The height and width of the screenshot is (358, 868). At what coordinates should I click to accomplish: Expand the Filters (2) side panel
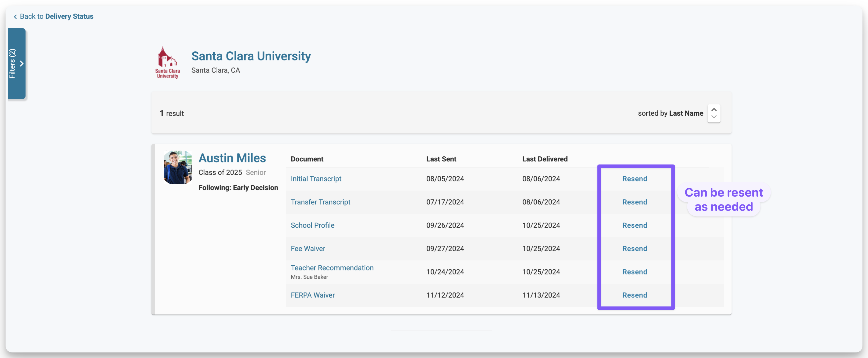16,64
